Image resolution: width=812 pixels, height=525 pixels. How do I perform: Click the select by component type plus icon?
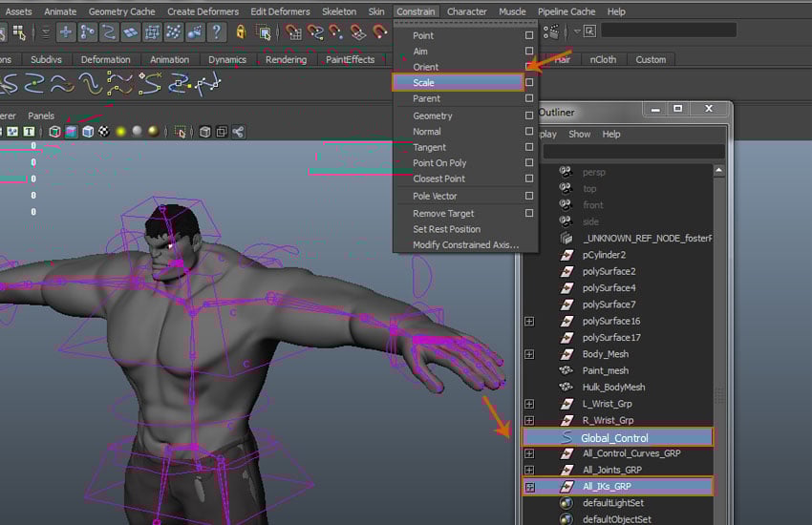[x=66, y=32]
